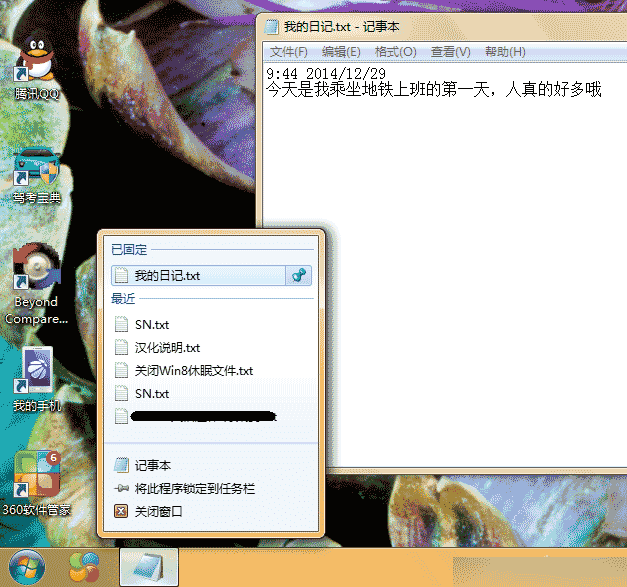Open the 编辑(E) menu in Notepad

341,52
